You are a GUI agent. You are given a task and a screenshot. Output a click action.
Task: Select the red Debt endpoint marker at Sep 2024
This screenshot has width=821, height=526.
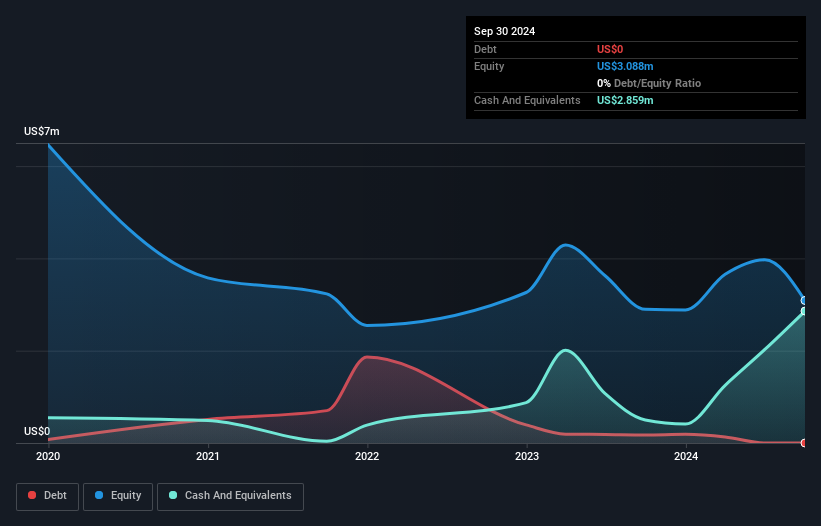coord(804,443)
